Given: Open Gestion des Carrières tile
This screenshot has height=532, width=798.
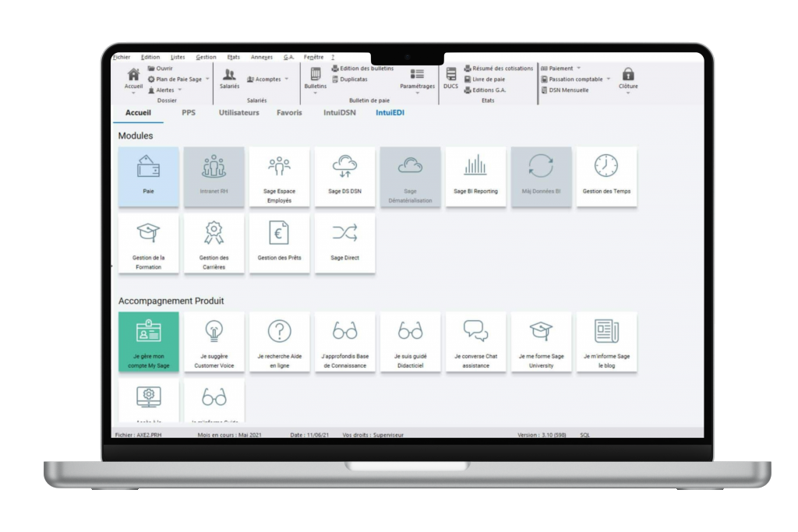Looking at the screenshot, I should click(214, 243).
